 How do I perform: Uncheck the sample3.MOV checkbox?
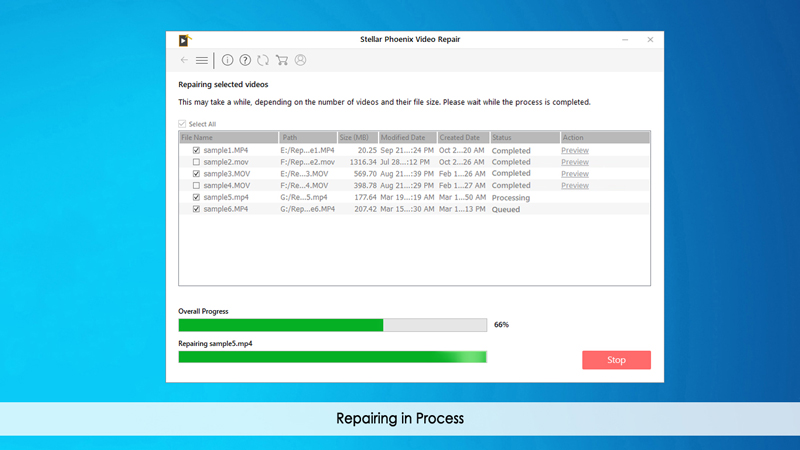(x=196, y=174)
